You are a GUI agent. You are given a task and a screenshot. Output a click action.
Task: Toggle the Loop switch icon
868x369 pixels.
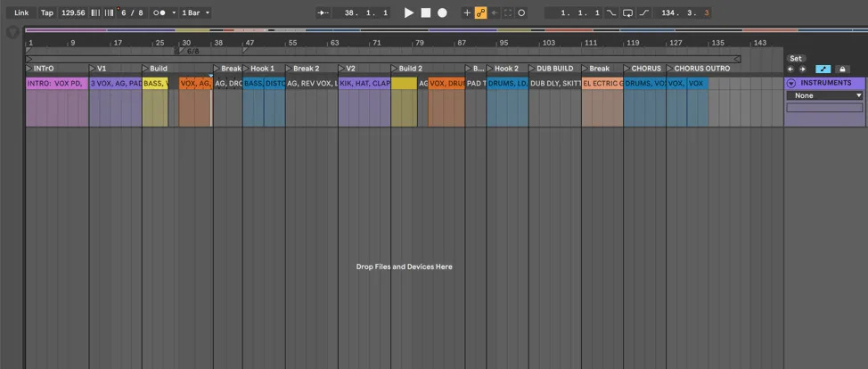[x=627, y=12]
